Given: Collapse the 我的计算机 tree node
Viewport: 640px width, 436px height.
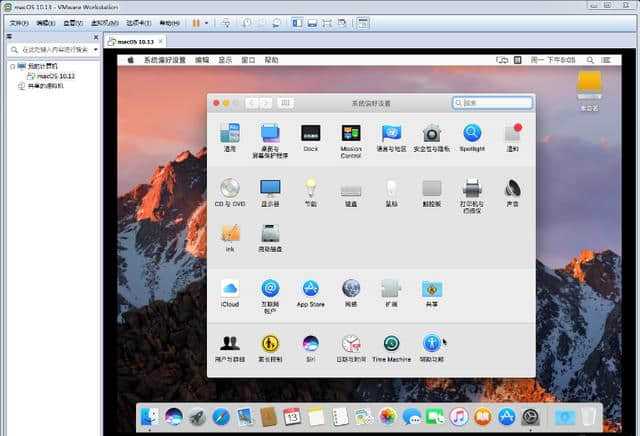Looking at the screenshot, I should [12, 66].
